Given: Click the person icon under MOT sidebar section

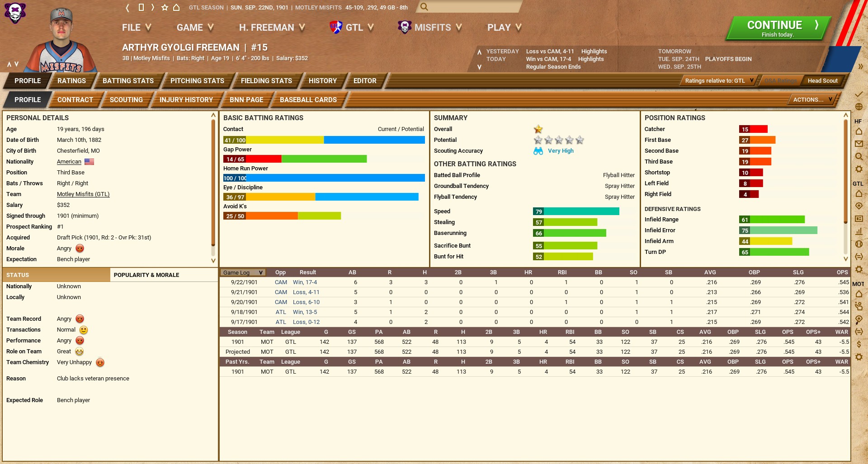Looking at the screenshot, I should pyautogui.click(x=859, y=306).
